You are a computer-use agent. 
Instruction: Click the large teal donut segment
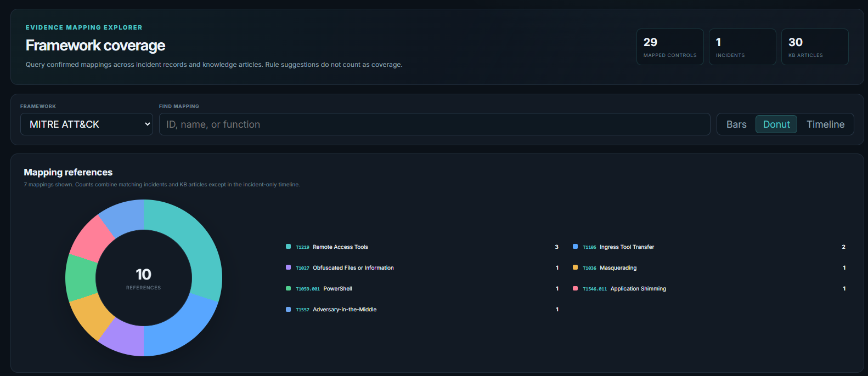(x=199, y=248)
